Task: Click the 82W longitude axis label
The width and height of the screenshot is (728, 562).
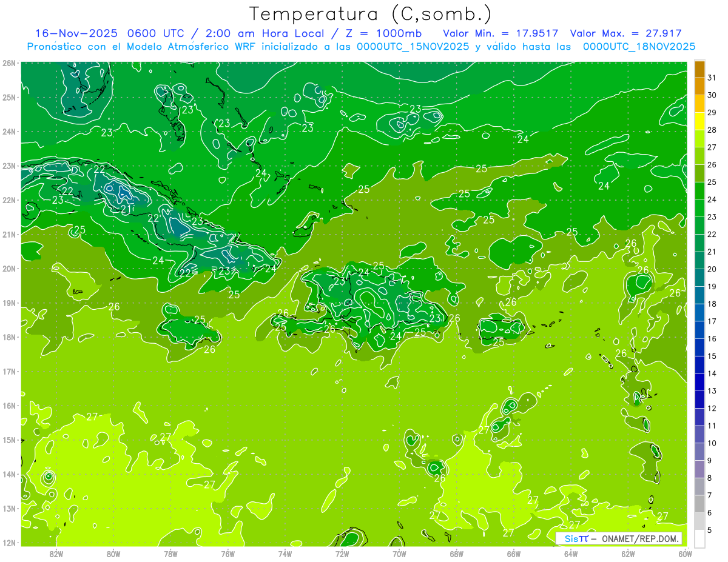Action: (56, 553)
